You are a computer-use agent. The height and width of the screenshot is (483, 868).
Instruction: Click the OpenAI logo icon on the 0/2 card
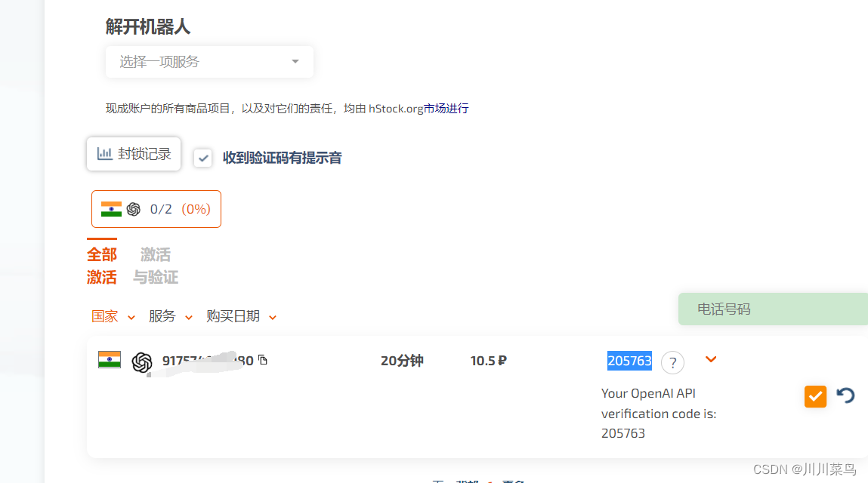[134, 209]
